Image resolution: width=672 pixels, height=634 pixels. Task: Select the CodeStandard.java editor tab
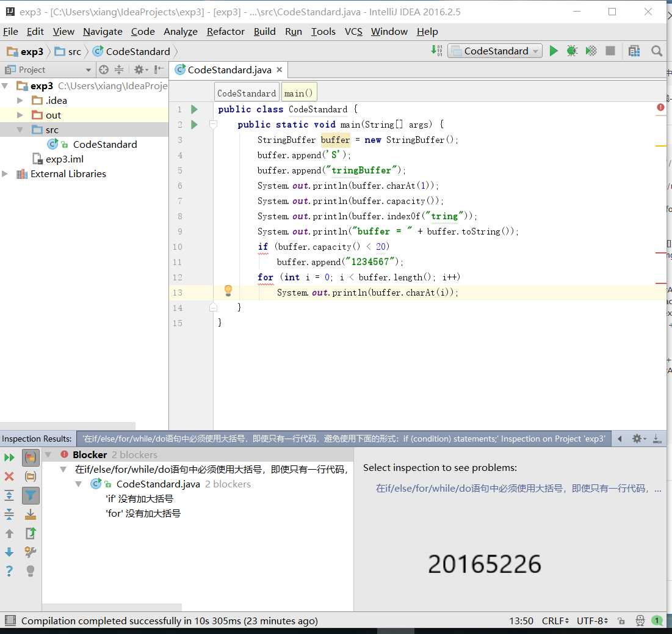[229, 70]
